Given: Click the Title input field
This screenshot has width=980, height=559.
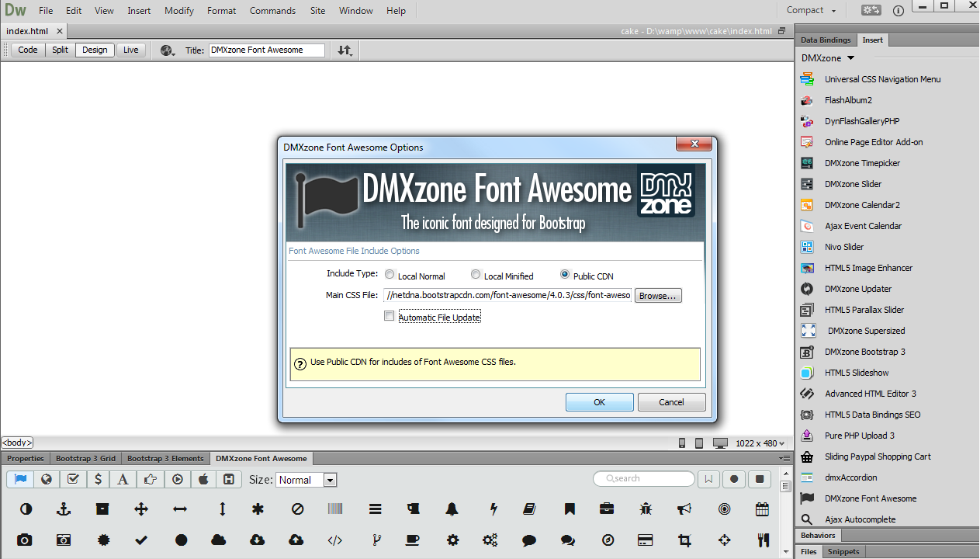Looking at the screenshot, I should tap(267, 50).
